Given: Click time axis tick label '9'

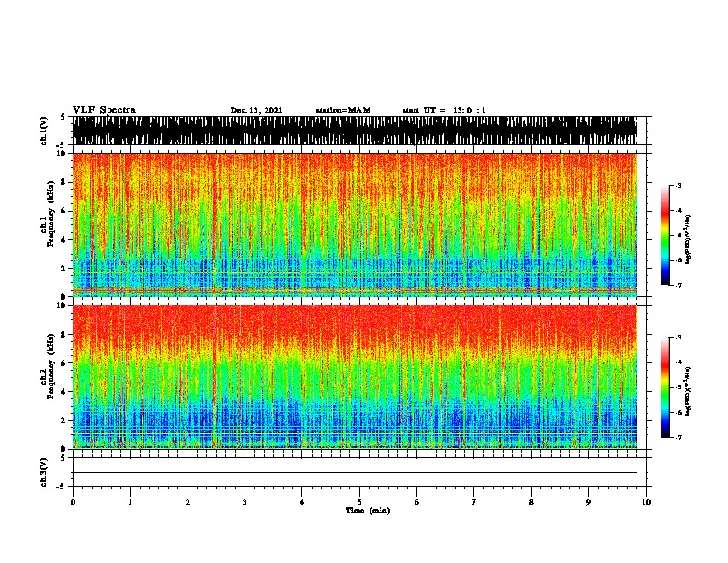Looking at the screenshot, I should click(x=588, y=502).
